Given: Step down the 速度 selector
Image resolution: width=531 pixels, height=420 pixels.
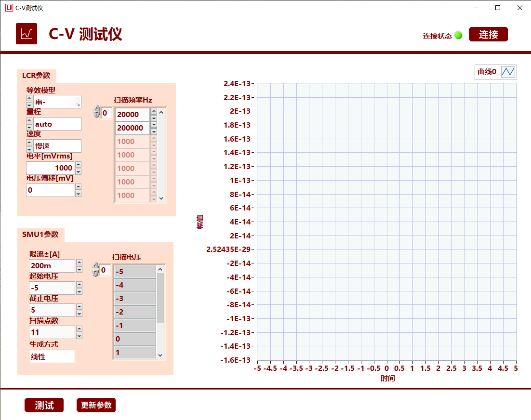Looking at the screenshot, I should [29, 149].
